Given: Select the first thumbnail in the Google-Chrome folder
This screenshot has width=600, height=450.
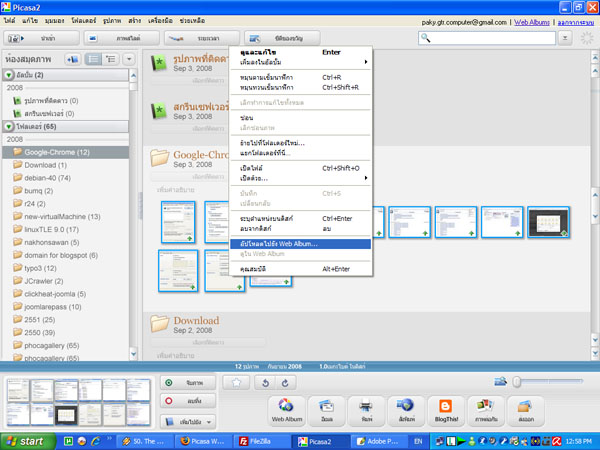Looking at the screenshot, I should pos(178,222).
